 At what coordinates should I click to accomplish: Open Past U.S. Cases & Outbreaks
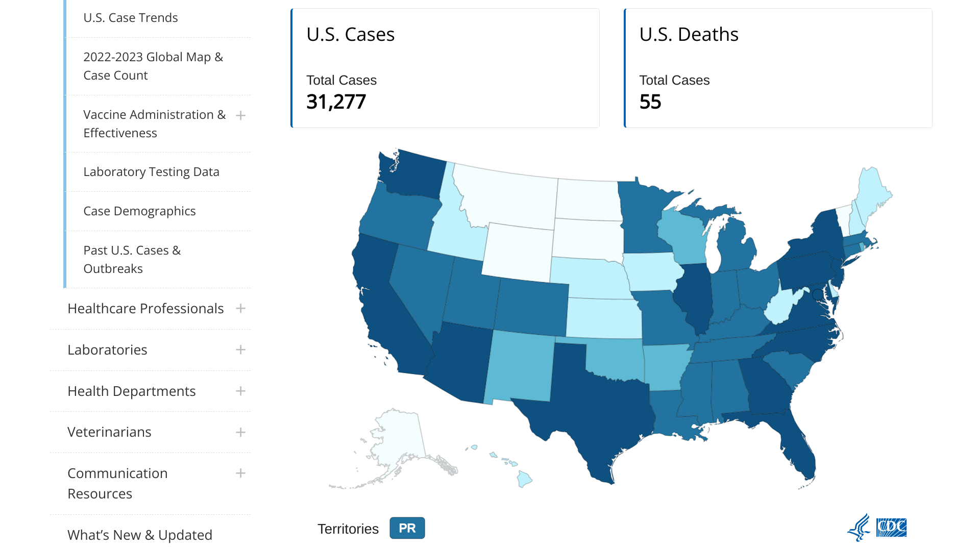point(132,259)
